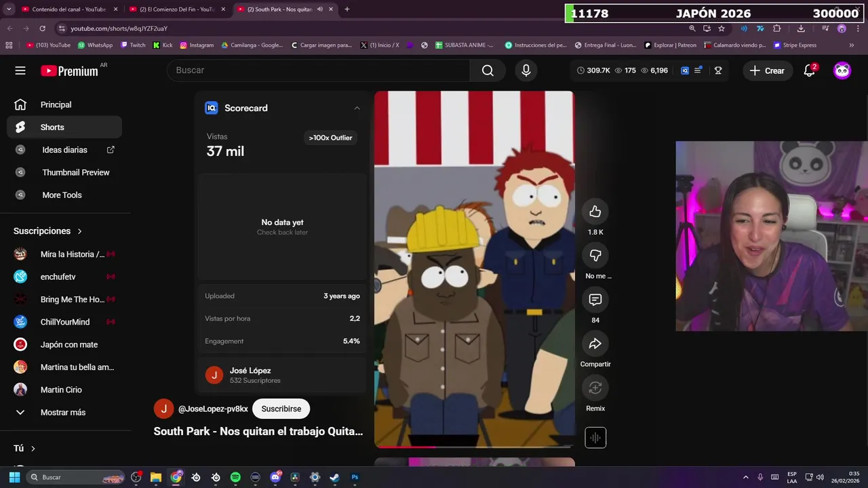
Task: Open Photoshop from the taskbar
Action: (355, 477)
